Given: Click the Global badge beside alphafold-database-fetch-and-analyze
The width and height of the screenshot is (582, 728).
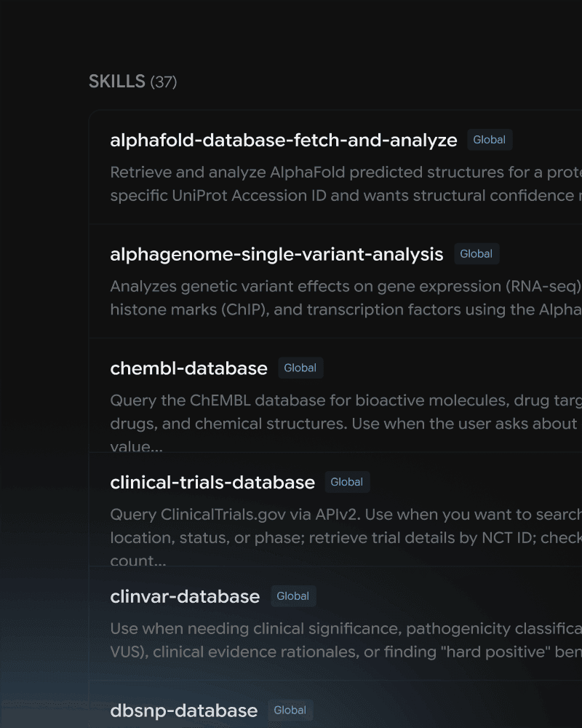Looking at the screenshot, I should [x=490, y=140].
